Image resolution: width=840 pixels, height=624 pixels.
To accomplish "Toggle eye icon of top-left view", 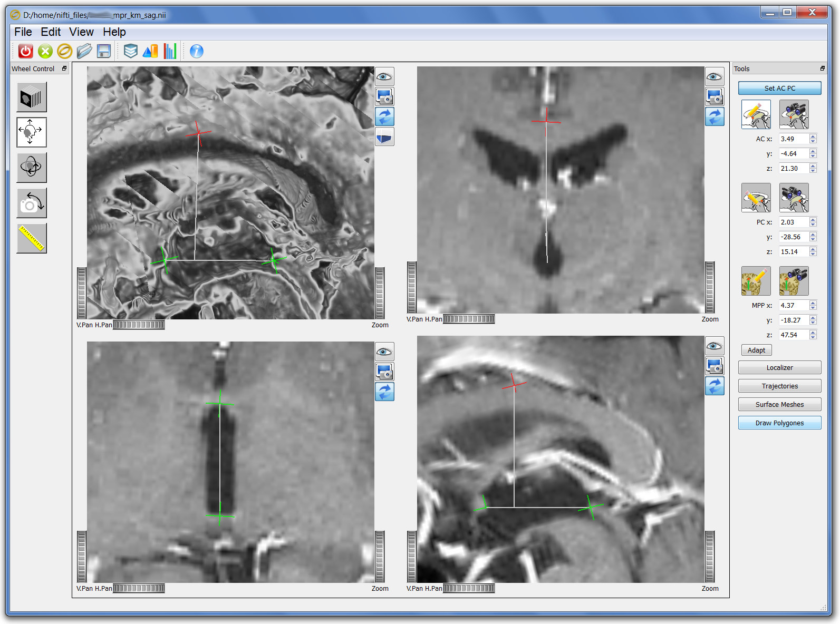I will click(x=384, y=77).
